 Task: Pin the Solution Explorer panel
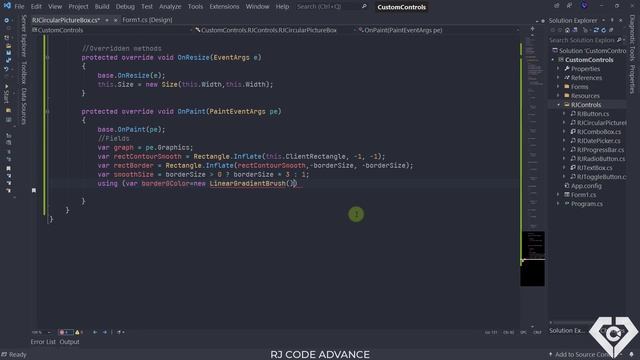(x=612, y=20)
